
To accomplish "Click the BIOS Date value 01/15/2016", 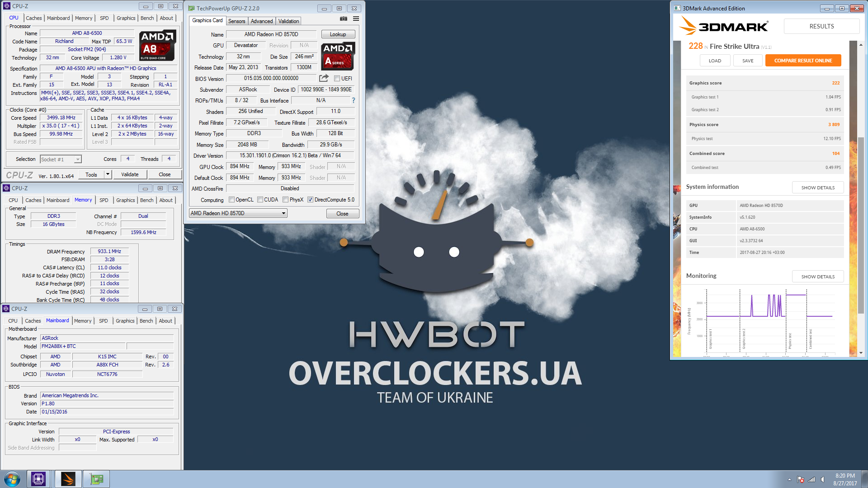I will [x=107, y=412].
